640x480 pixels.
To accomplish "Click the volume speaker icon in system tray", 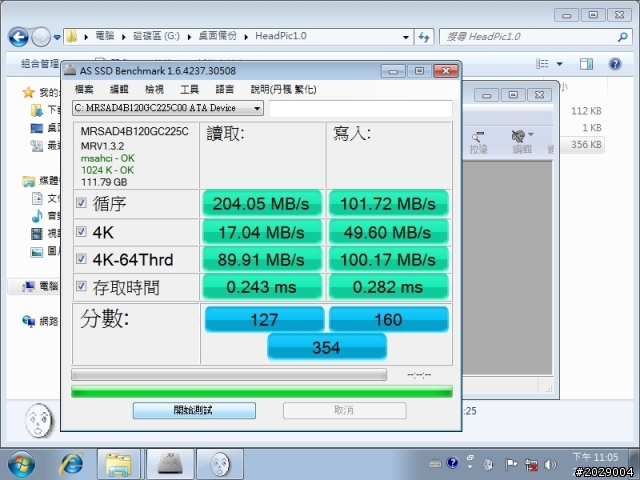I will [550, 464].
